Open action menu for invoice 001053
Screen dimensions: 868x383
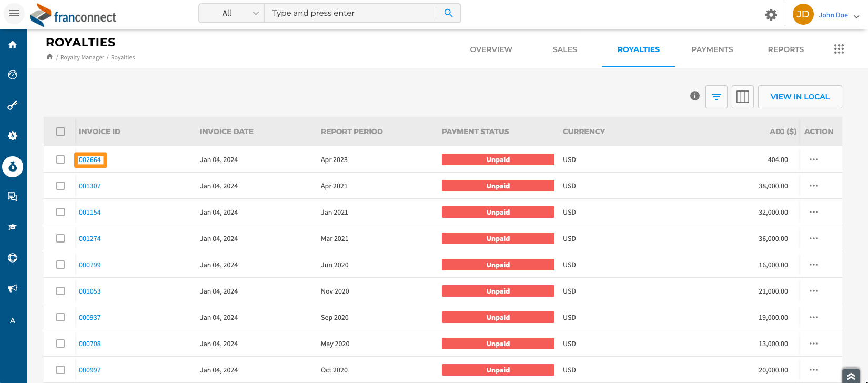click(814, 291)
